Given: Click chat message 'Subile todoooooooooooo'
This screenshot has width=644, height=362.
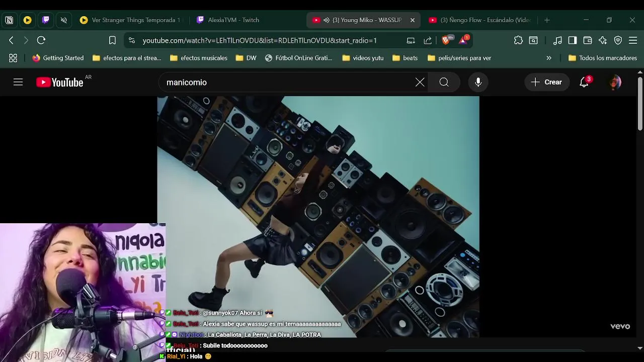Looking at the screenshot, I should point(235,346).
